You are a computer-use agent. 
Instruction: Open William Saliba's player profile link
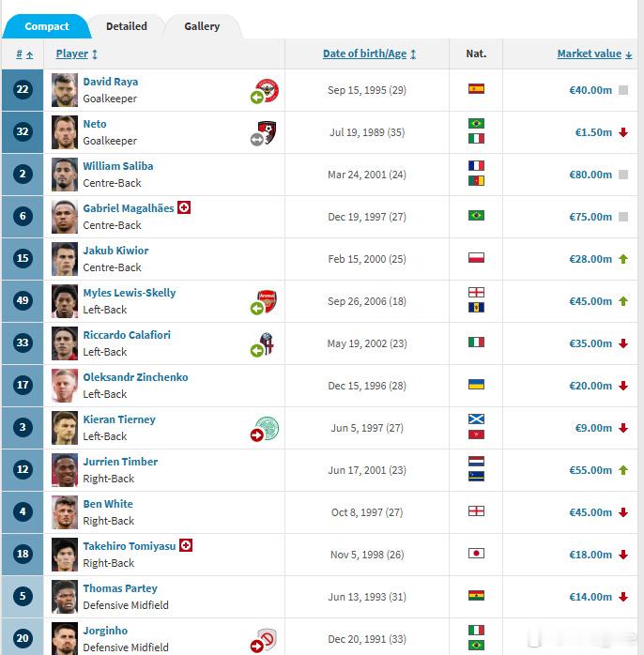tap(118, 166)
